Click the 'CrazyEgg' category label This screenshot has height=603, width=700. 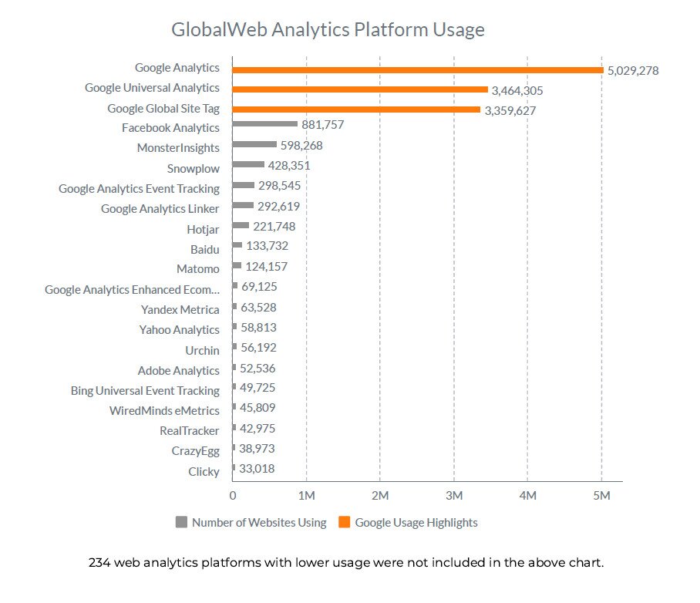(x=196, y=451)
